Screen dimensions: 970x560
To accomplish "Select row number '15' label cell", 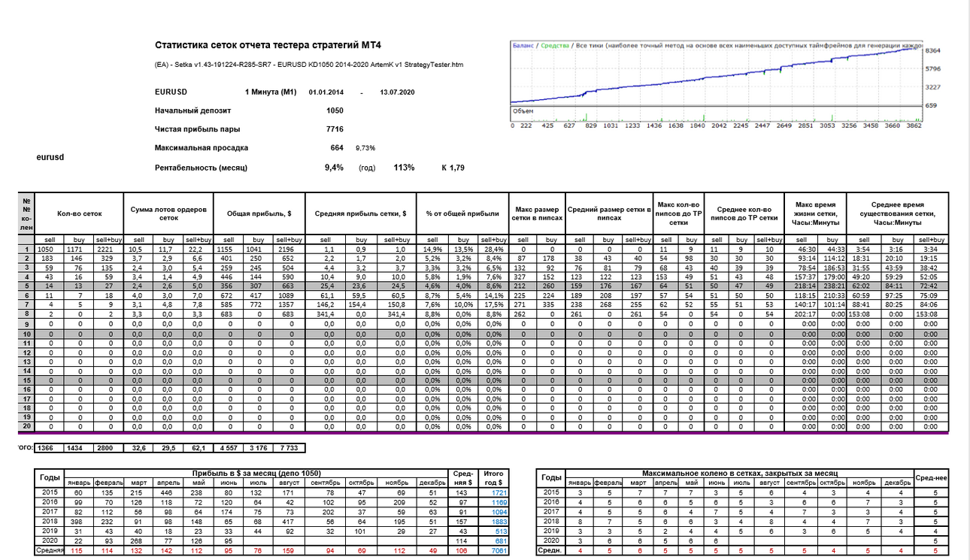I will [x=26, y=379].
